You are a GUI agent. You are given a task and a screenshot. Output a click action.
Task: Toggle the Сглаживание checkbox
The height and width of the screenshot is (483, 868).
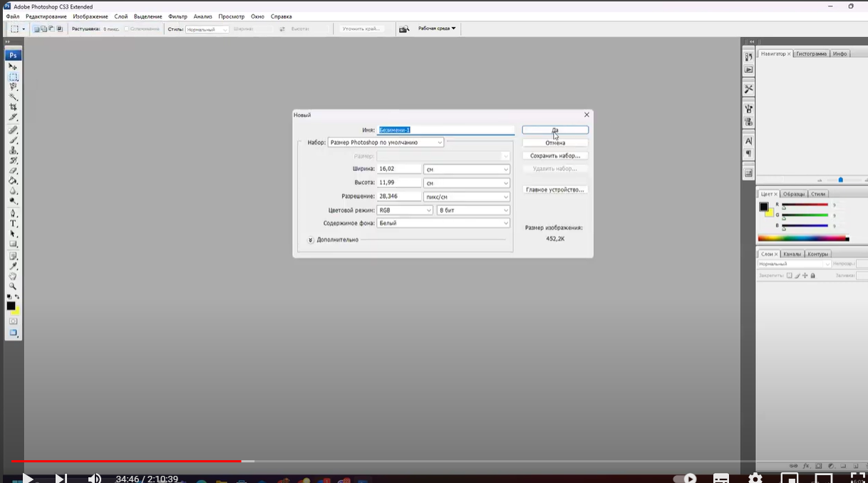click(x=127, y=29)
